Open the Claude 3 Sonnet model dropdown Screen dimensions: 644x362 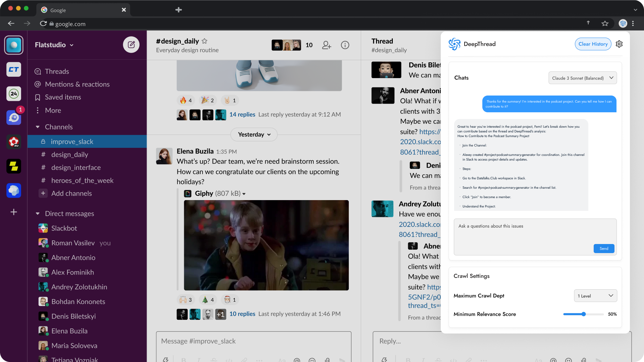point(583,78)
